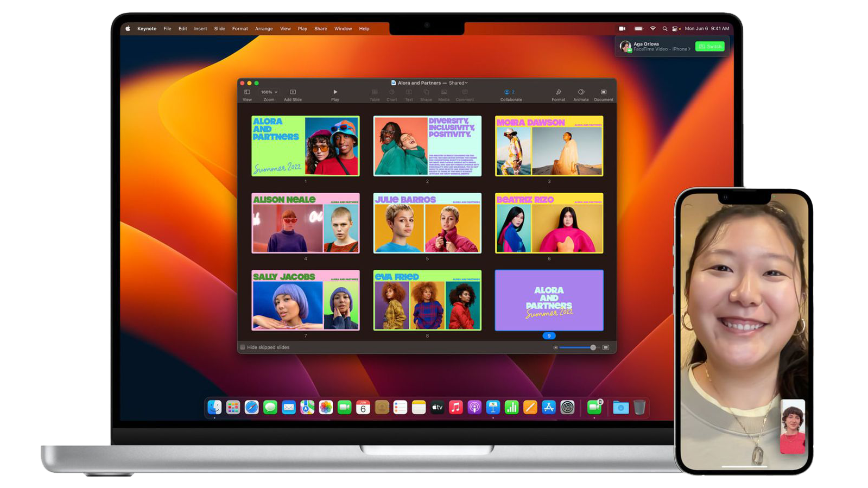Open the Apple menu
The height and width of the screenshot is (488, 868).
[128, 29]
